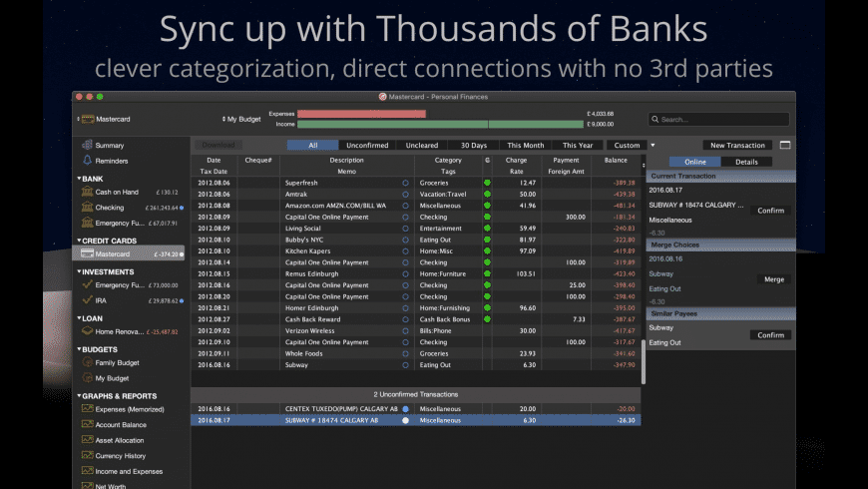
Task: Toggle cleared circle for Superfresh
Action: 405,183
